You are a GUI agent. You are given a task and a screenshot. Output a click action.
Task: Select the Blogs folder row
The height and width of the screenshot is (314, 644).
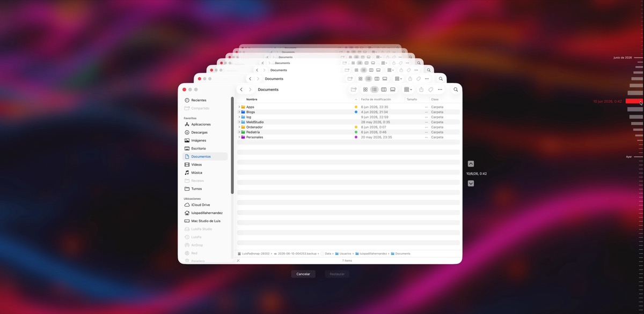[x=348, y=112]
